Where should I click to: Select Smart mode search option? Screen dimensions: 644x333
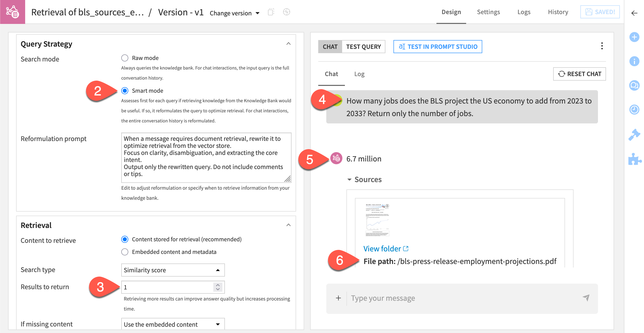[x=125, y=91]
